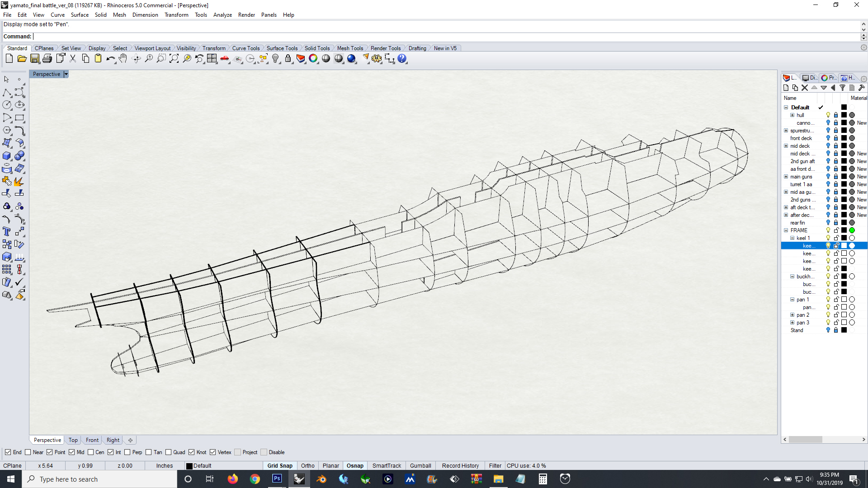Click the light bulb Hide objects icon
868x488 pixels.
click(275, 59)
